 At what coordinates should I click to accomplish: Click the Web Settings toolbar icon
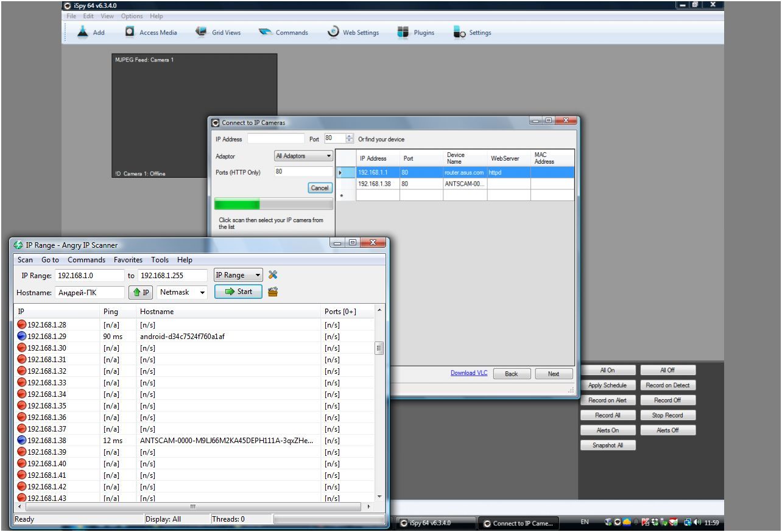(333, 32)
